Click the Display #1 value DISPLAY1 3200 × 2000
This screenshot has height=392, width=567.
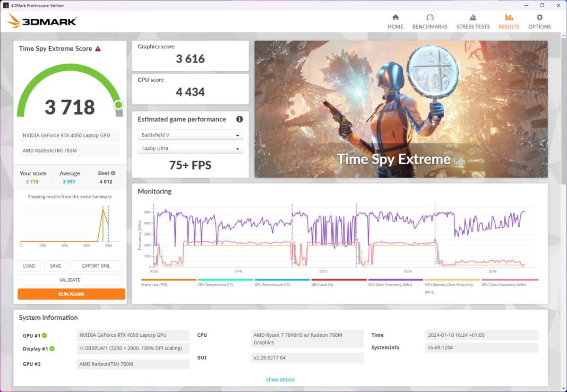click(133, 349)
